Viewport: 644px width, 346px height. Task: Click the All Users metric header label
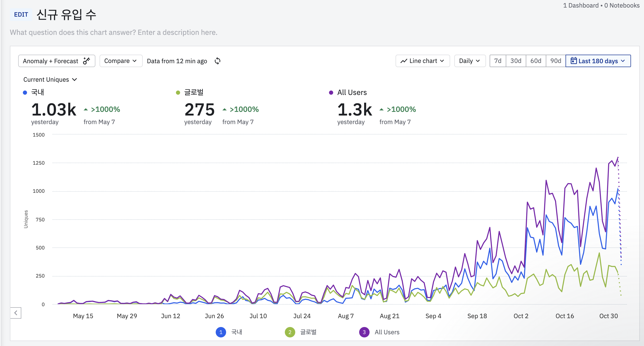352,92
